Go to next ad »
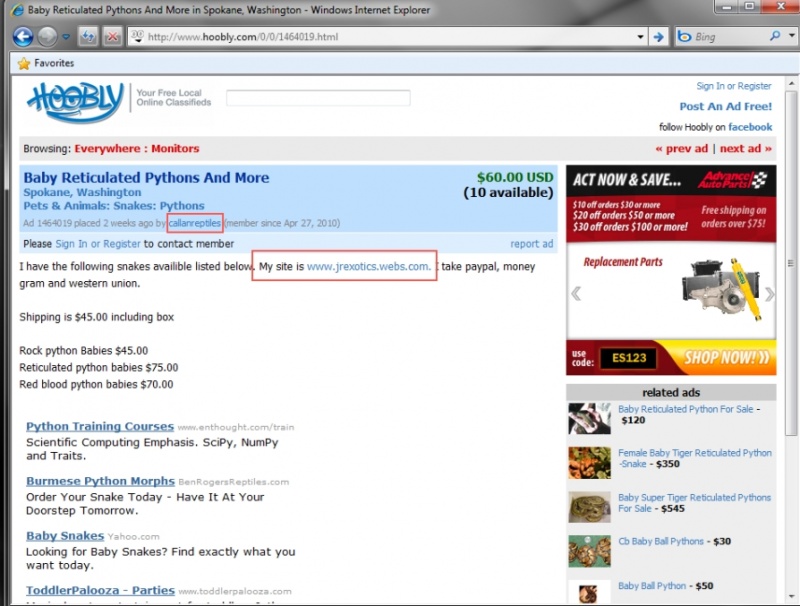The image size is (800, 606). 745,149
